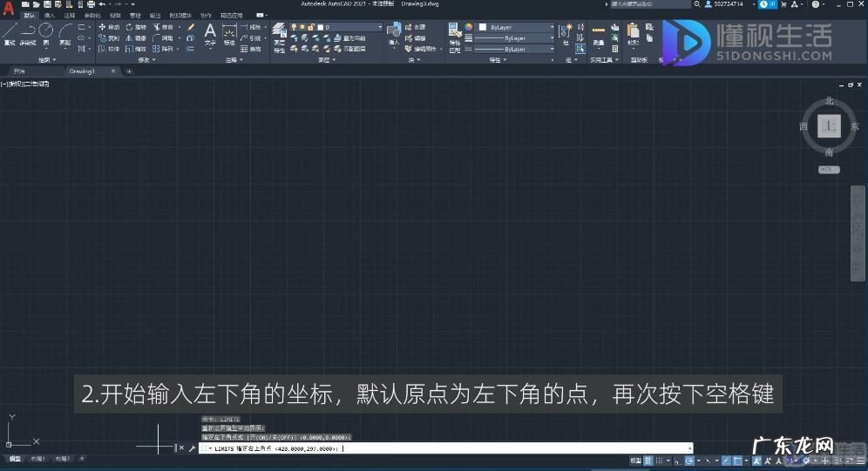Viewport: 868px width, 471px height.
Task: Select the Polyline tool
Action: (x=28, y=34)
